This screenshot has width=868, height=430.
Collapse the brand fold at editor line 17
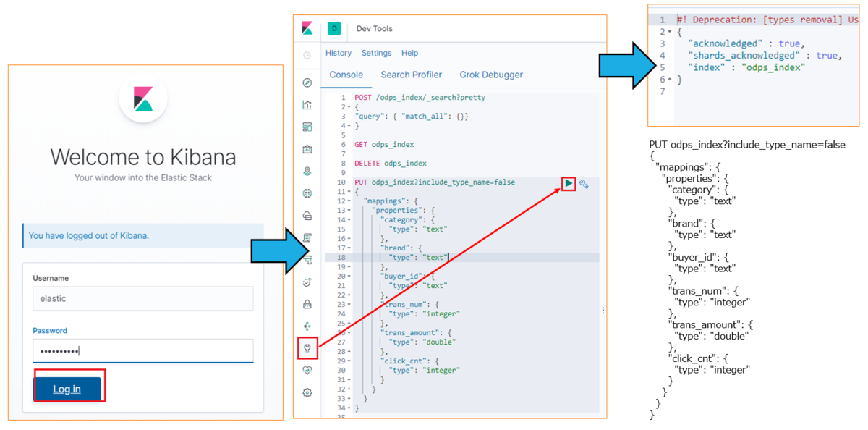(350, 248)
